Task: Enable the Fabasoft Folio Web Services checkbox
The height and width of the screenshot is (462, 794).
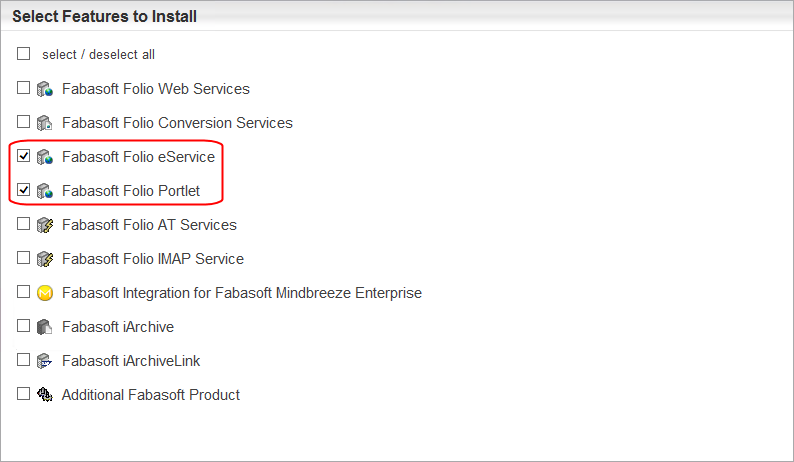Action: click(24, 88)
